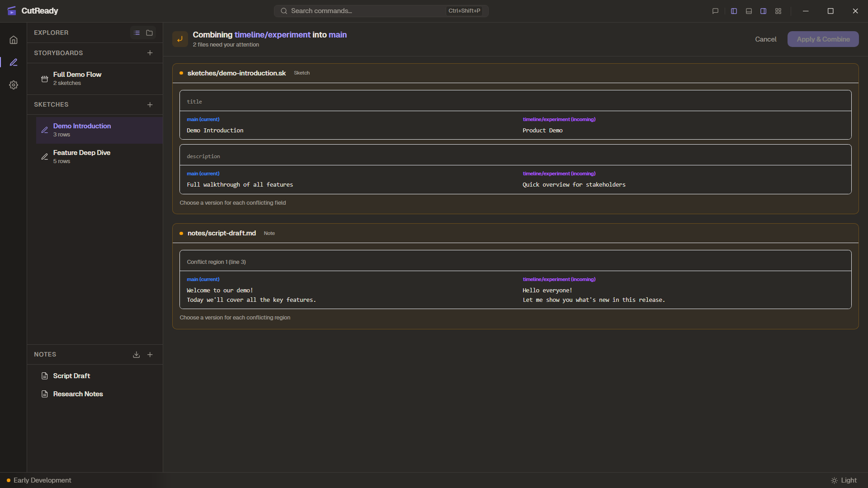The width and height of the screenshot is (868, 488).
Task: Toggle the bottom panel visibility
Action: tap(749, 11)
